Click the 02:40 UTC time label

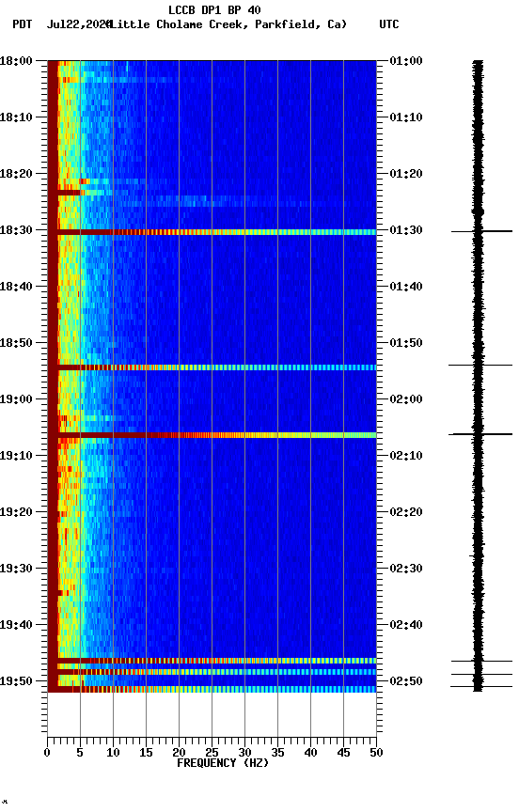(406, 626)
